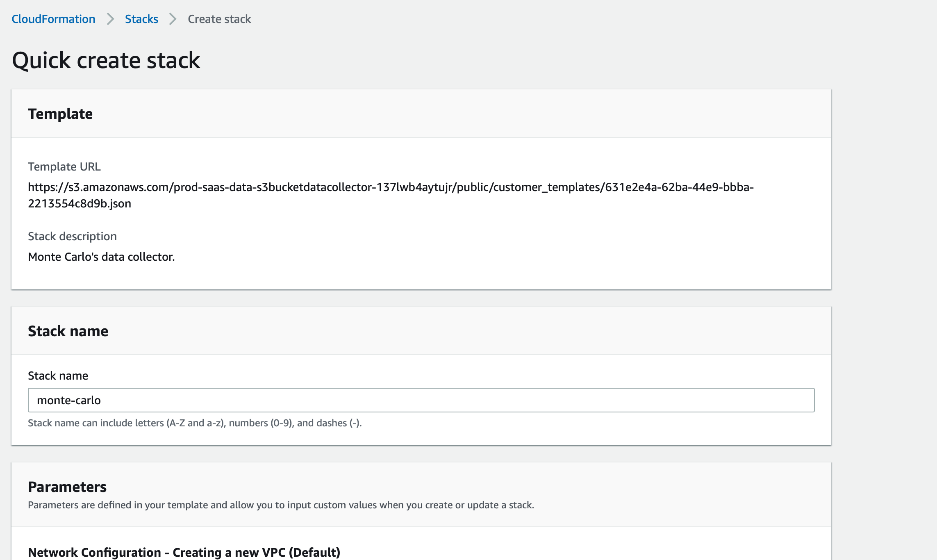Click chevron separator after CloudFormation breadcrumb

pyautogui.click(x=110, y=19)
